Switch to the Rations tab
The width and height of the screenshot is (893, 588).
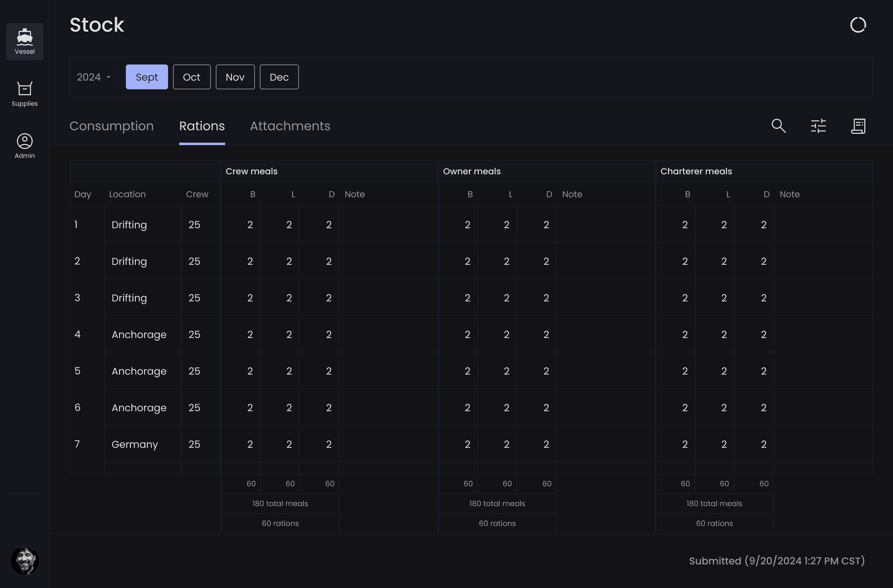pyautogui.click(x=202, y=126)
